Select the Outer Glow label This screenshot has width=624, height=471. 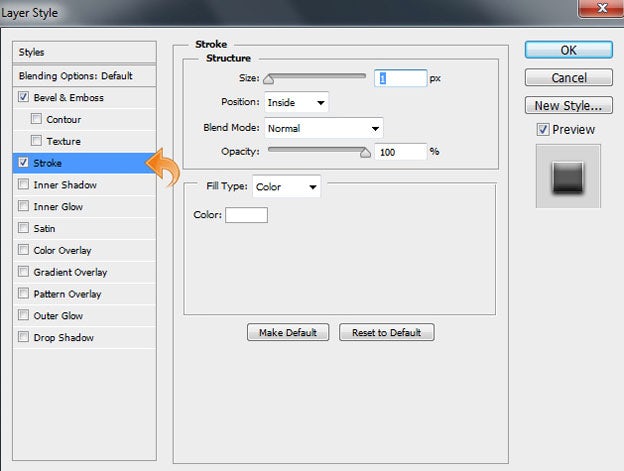(58, 316)
